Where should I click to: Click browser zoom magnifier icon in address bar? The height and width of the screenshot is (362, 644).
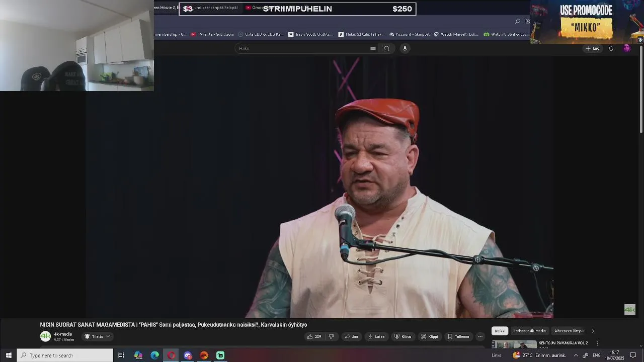[x=518, y=21]
